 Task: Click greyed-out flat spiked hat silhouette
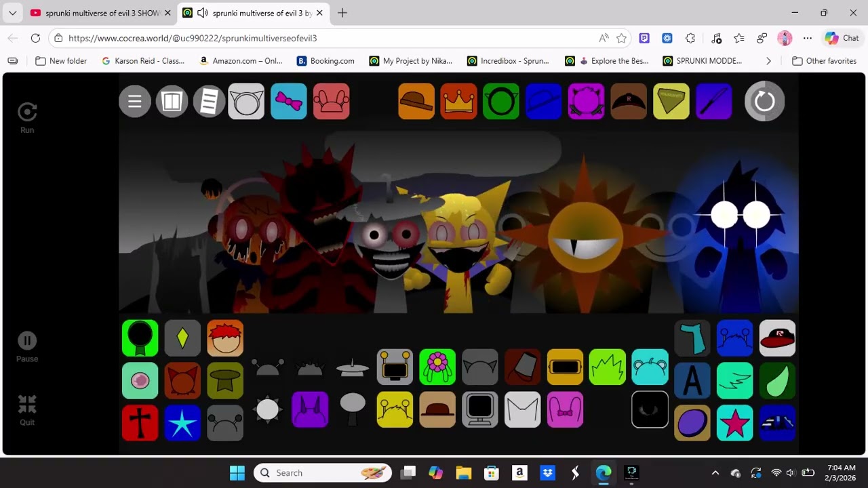[x=353, y=367]
